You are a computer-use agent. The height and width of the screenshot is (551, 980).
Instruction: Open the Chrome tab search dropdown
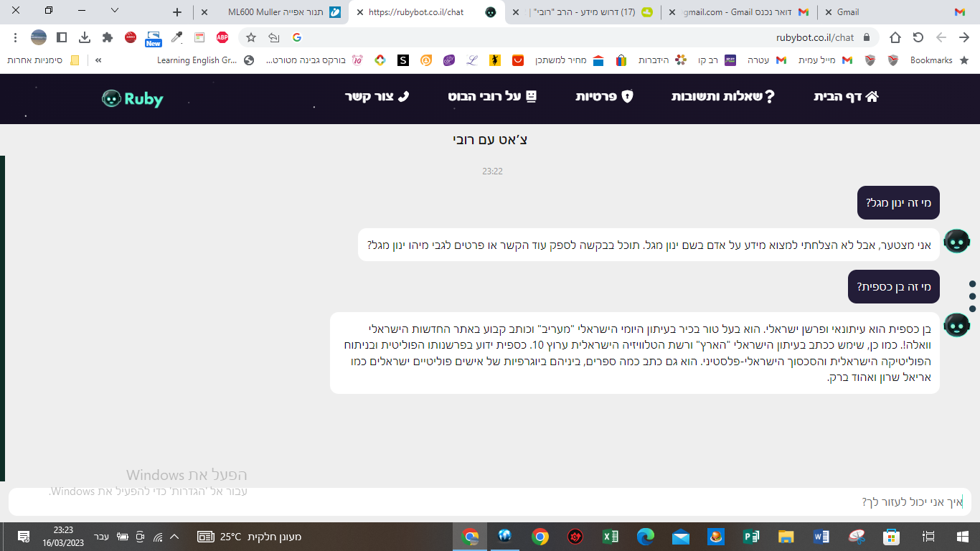point(115,11)
